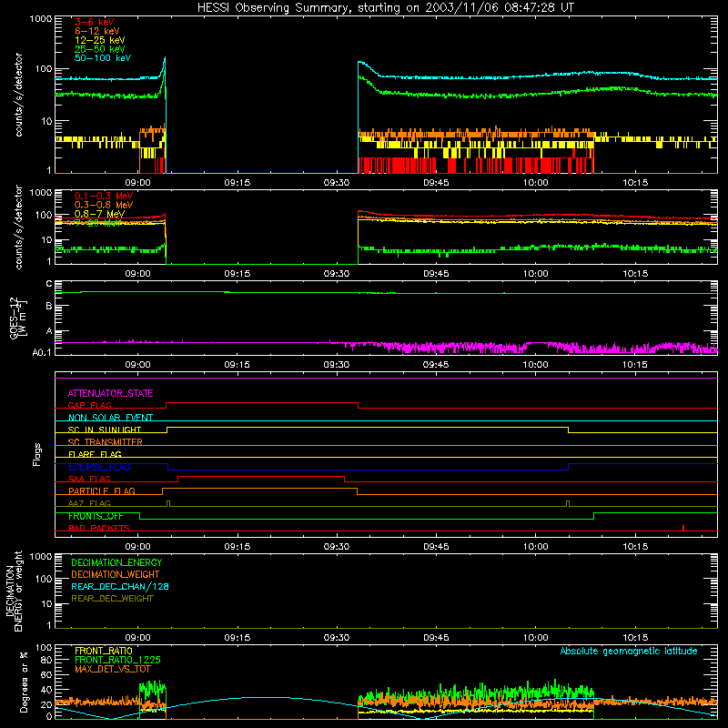This screenshot has width=728, height=728.
Task: Click the 0.8-7 MeV legend label
Action: coord(100,214)
